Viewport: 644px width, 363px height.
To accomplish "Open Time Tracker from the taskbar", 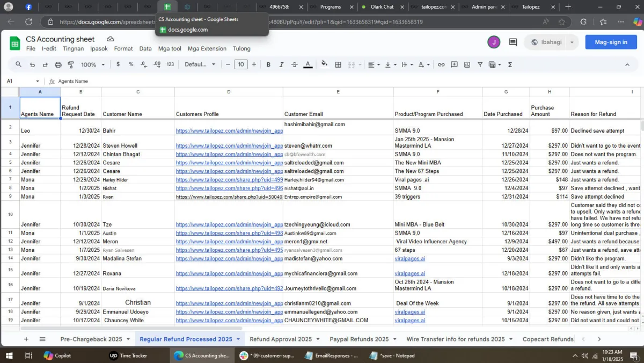I will [128, 355].
